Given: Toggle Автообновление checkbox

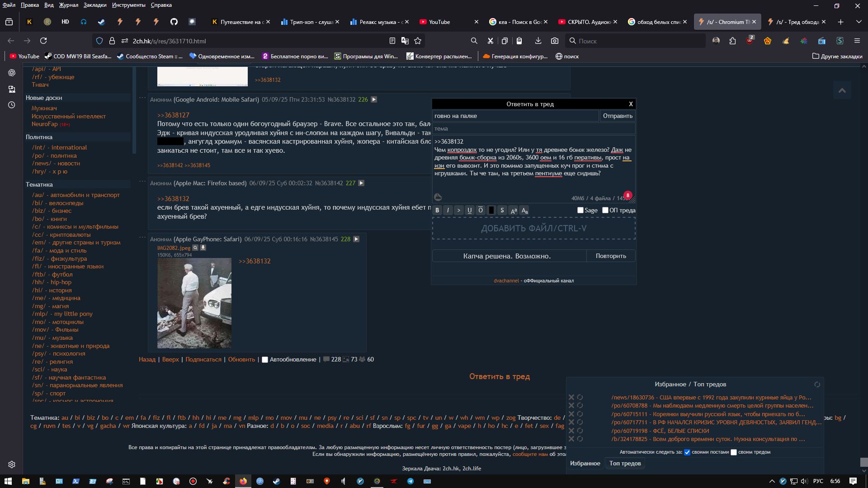Looking at the screenshot, I should 265,360.
